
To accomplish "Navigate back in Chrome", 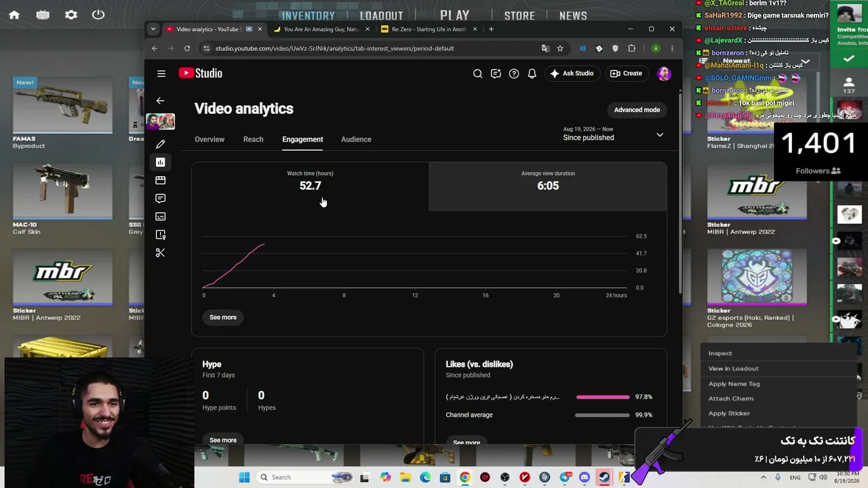I will [155, 48].
